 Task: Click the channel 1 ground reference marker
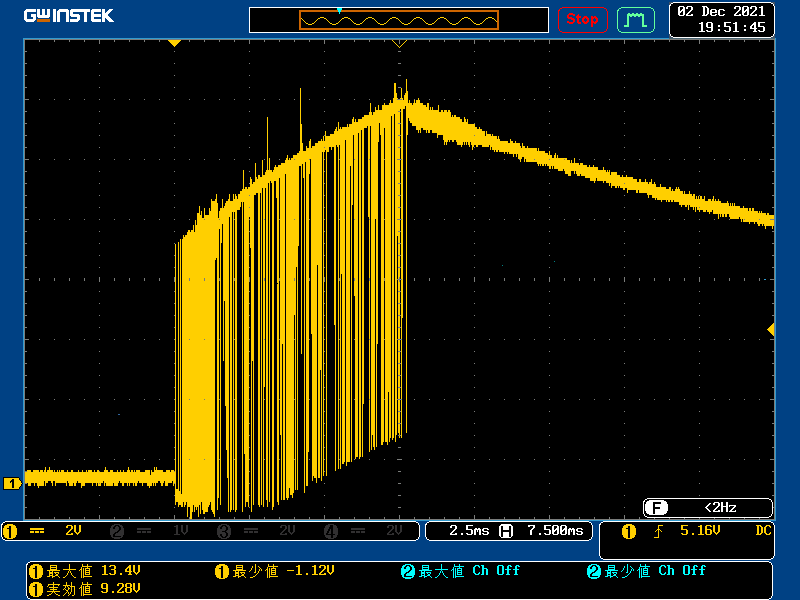[12, 483]
